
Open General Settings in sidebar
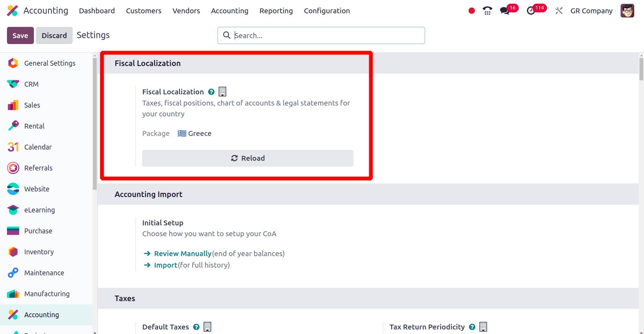(x=46, y=63)
